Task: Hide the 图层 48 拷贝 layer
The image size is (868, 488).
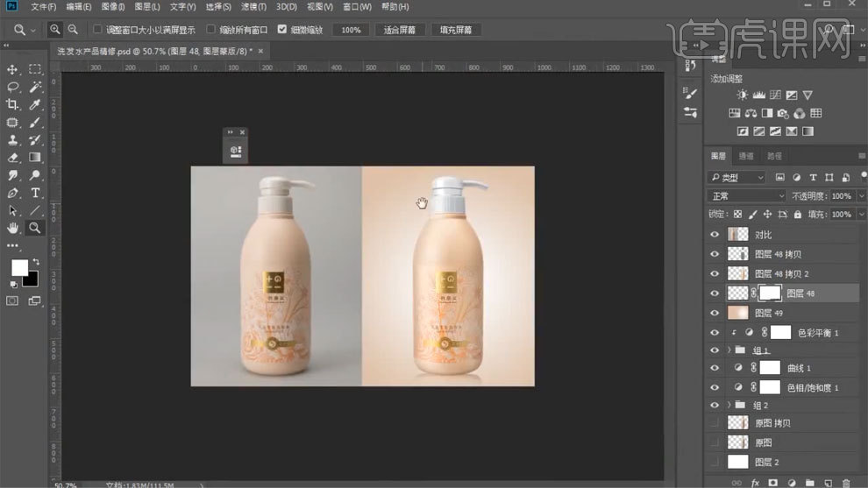Action: coord(715,254)
